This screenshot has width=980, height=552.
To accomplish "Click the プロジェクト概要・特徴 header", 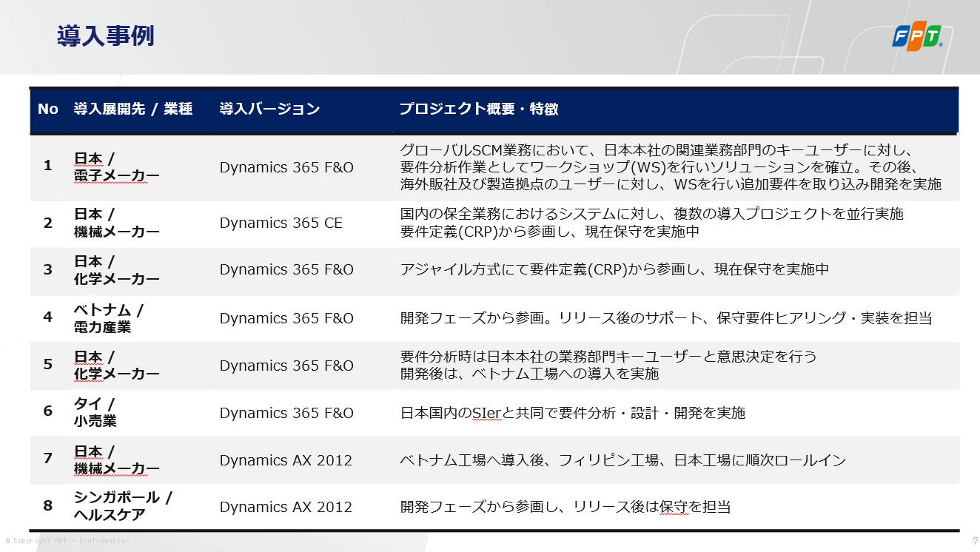I will click(479, 110).
